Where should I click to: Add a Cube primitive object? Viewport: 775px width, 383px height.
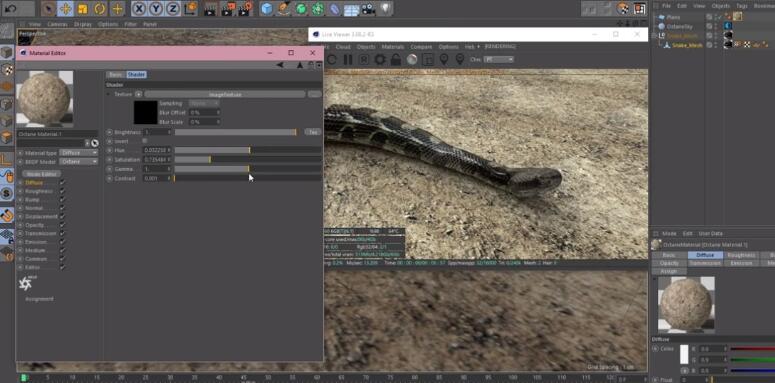pyautogui.click(x=267, y=8)
